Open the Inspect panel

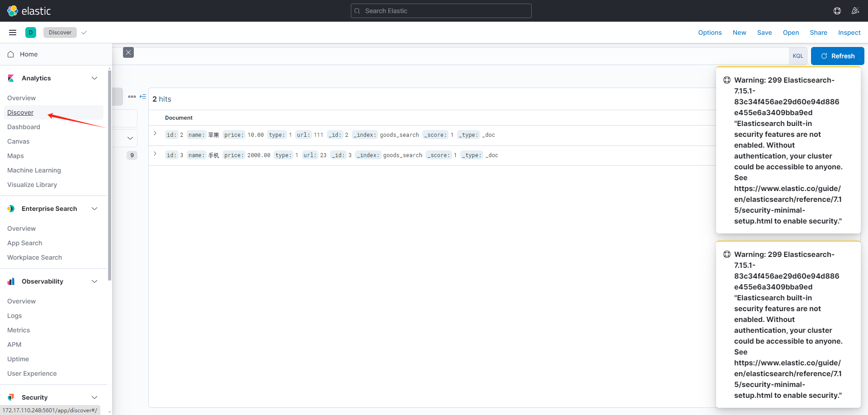pos(849,33)
